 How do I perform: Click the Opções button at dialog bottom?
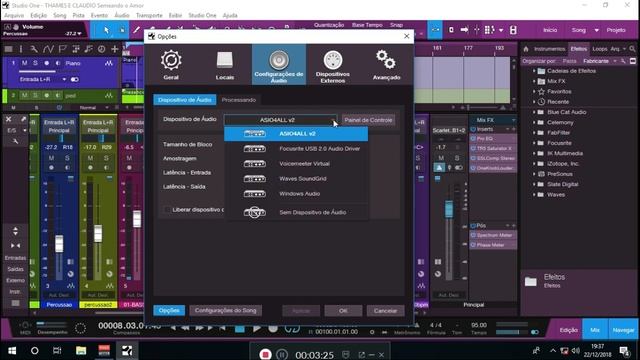pyautogui.click(x=169, y=310)
